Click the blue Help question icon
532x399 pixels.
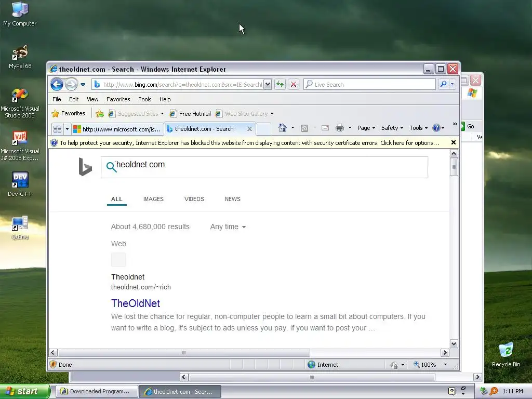coord(436,128)
